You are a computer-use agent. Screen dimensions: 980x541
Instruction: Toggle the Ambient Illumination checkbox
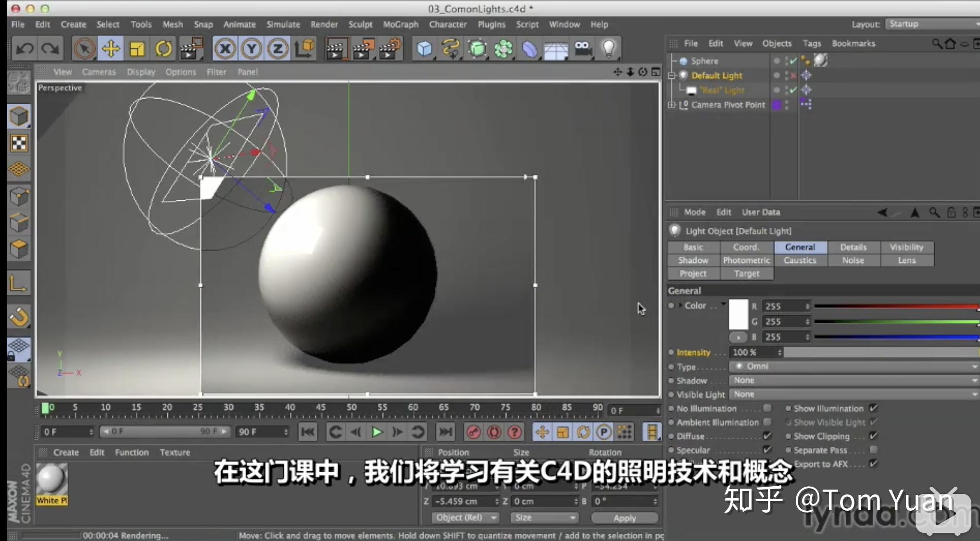point(767,422)
